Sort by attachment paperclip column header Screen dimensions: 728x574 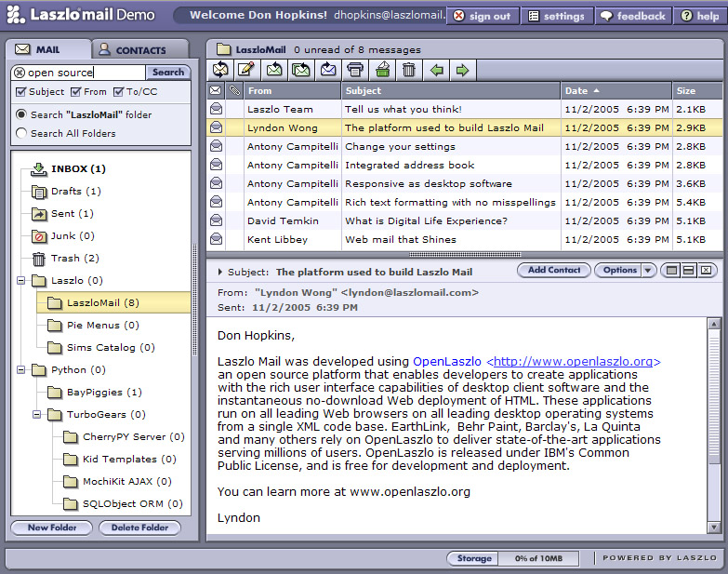234,90
